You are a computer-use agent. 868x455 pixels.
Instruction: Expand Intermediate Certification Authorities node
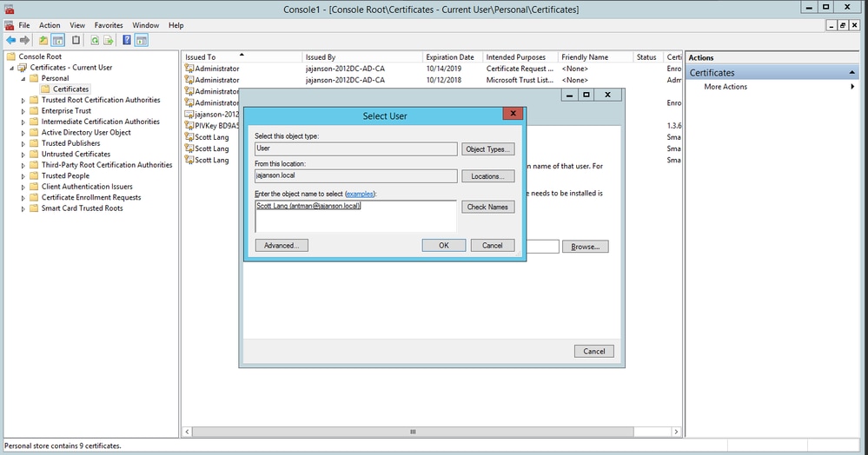pos(23,122)
